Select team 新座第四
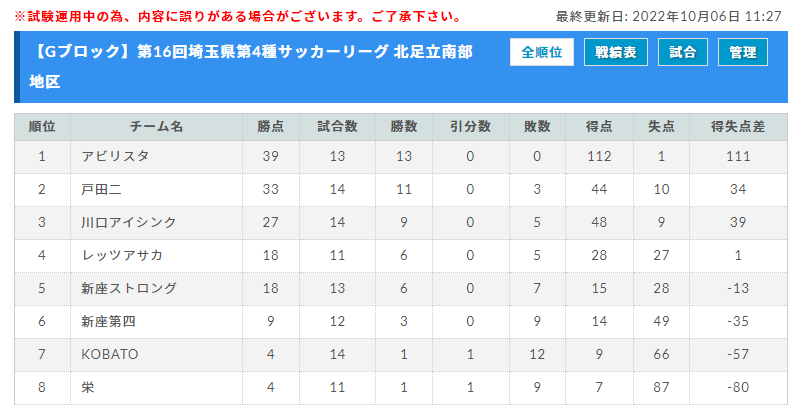Screen dimensions: 794x415 pos(108,321)
